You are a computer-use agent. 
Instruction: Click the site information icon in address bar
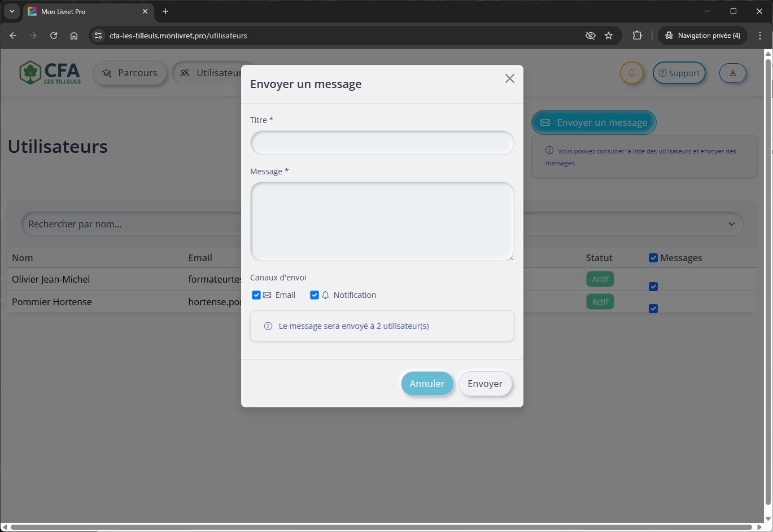98,36
